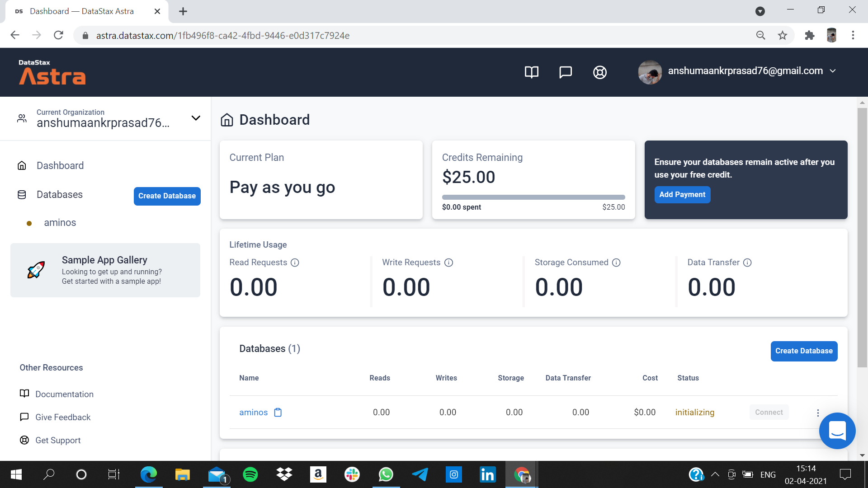The image size is (868, 488).
Task: Click Read Requests info icon
Action: point(295,263)
